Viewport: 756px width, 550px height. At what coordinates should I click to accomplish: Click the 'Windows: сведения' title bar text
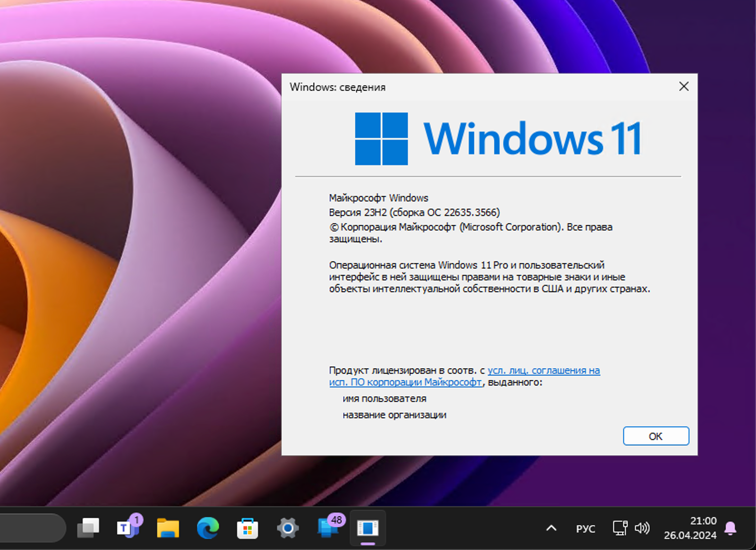[338, 87]
